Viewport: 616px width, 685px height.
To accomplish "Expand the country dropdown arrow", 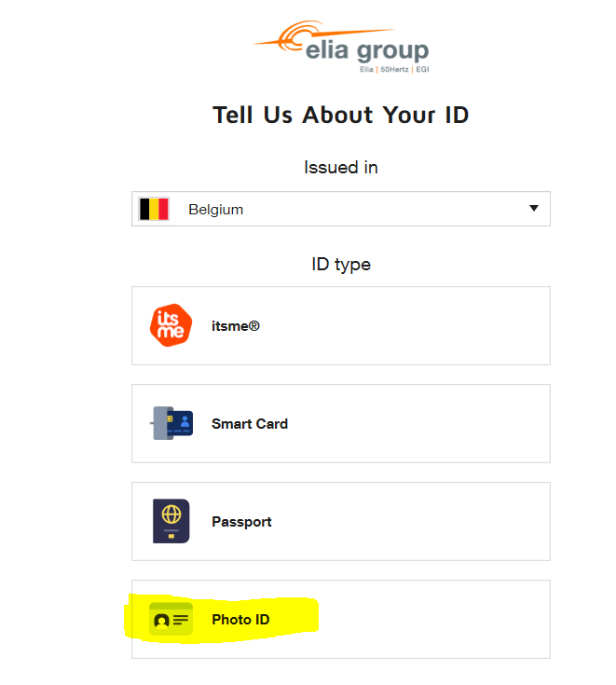I will [x=534, y=208].
